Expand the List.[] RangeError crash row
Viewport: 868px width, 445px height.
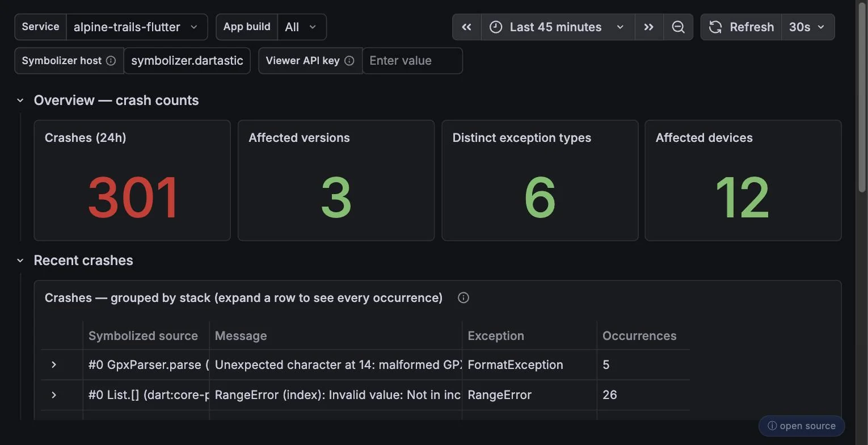pos(54,394)
